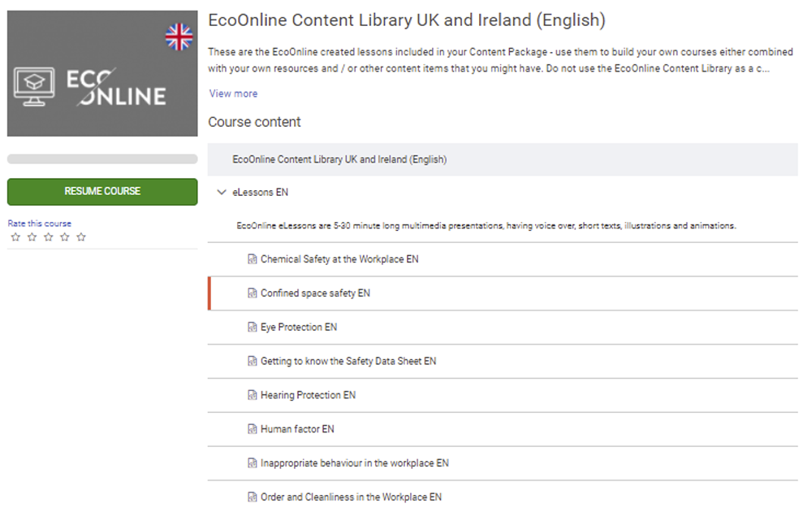Viewport: 812px width, 508px height.
Task: Click the Order and Cleanliness lesson icon
Action: (253, 497)
